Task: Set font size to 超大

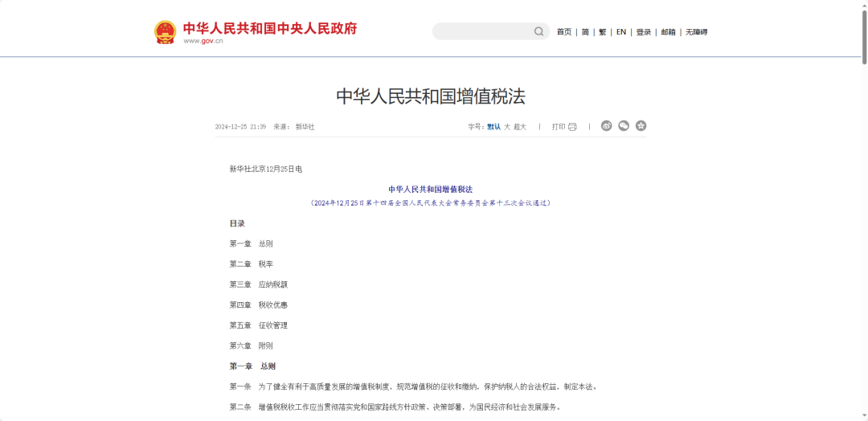Action: (520, 127)
